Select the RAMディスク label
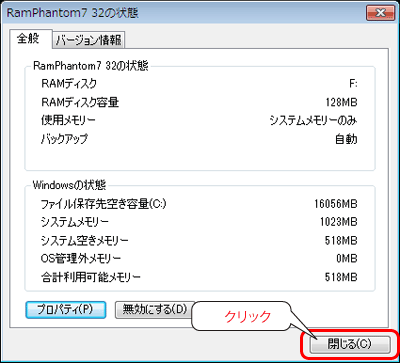400x363 pixels. (x=69, y=83)
